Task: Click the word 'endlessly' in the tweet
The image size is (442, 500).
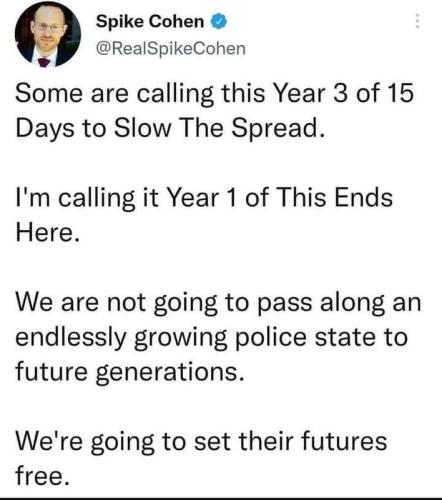Action: point(71,337)
